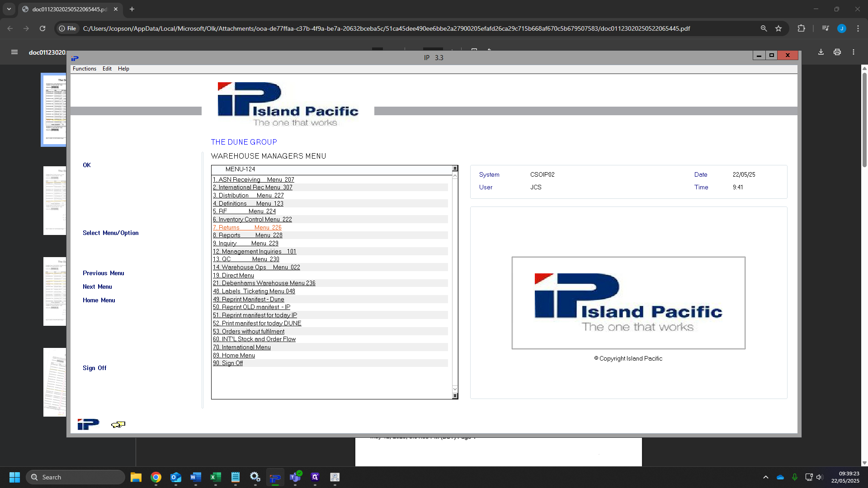Click the IP logo icon at bottom left
The height and width of the screenshot is (488, 868).
(88, 424)
